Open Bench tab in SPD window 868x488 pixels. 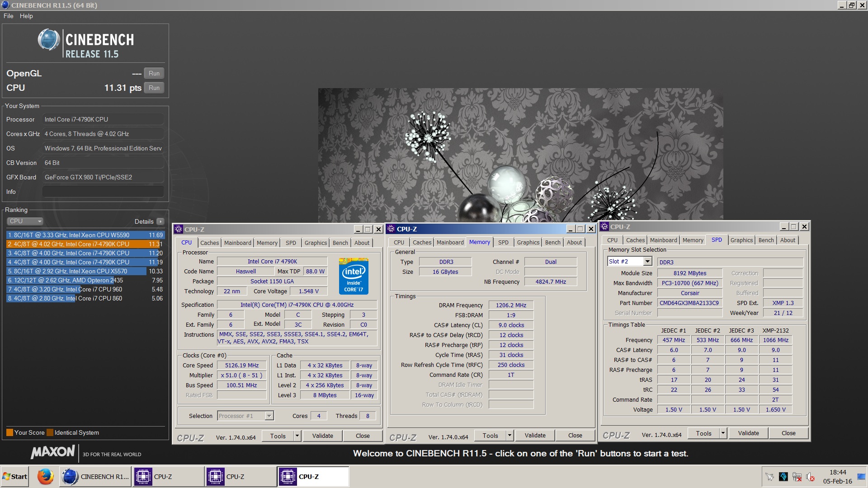point(766,240)
